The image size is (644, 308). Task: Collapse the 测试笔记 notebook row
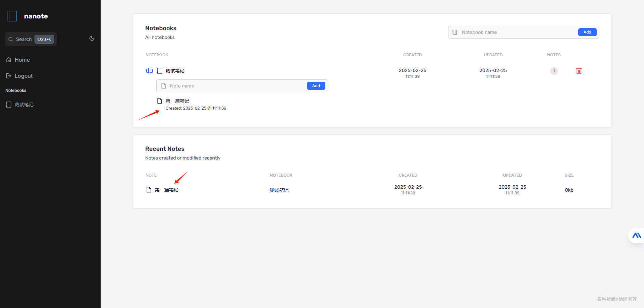tap(175, 71)
